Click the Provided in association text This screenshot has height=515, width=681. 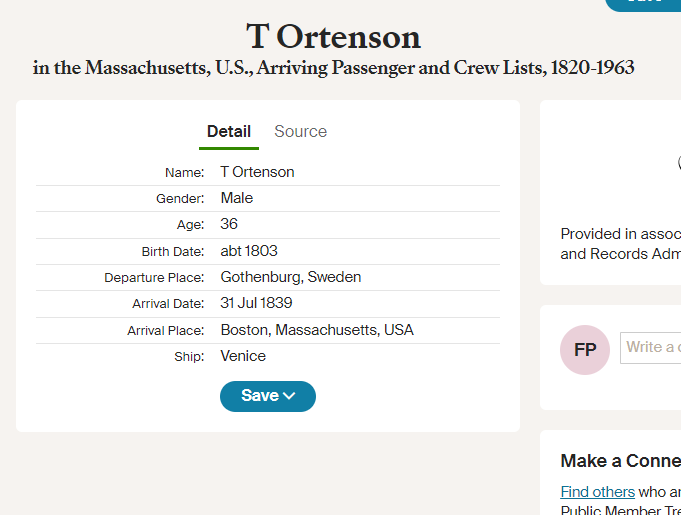click(x=620, y=234)
